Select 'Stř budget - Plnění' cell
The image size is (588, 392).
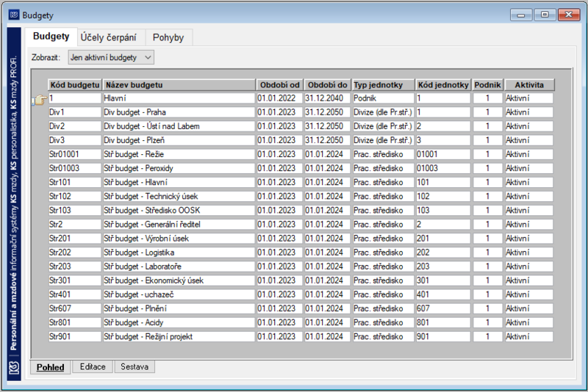coord(179,308)
